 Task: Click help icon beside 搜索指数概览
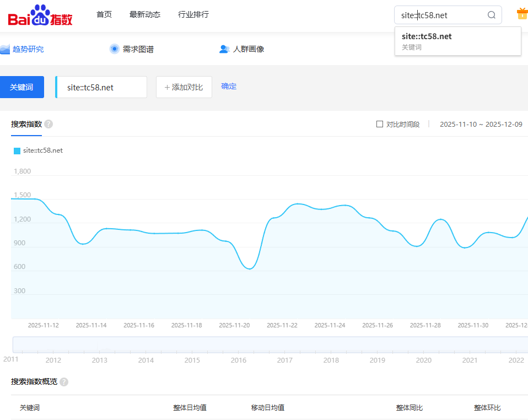64,382
